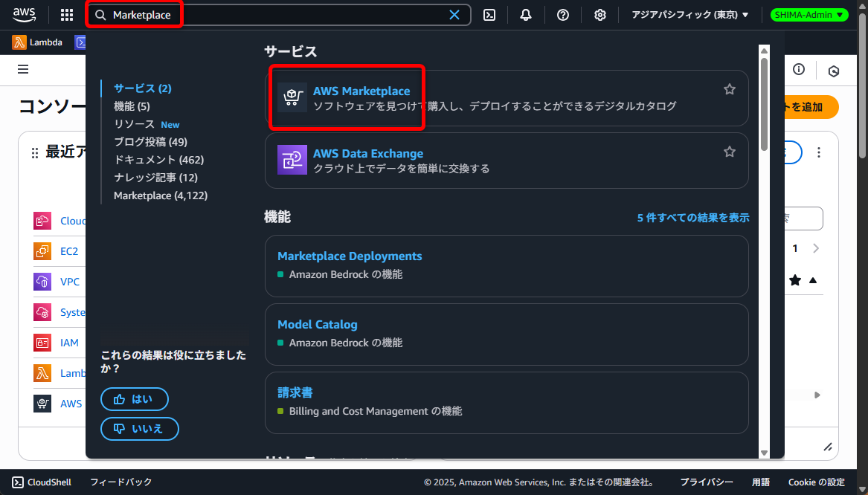
Task: Open the notifications bell
Action: click(x=526, y=15)
